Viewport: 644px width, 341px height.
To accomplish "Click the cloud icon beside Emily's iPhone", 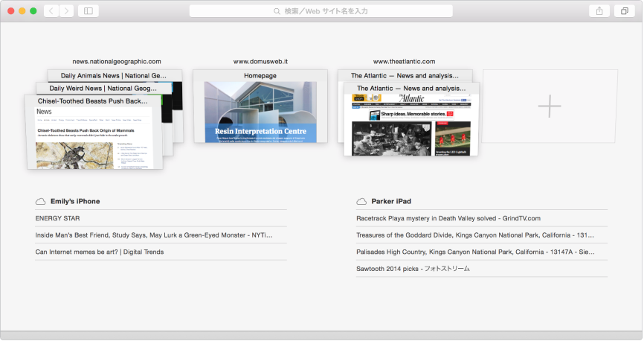I will click(x=40, y=202).
